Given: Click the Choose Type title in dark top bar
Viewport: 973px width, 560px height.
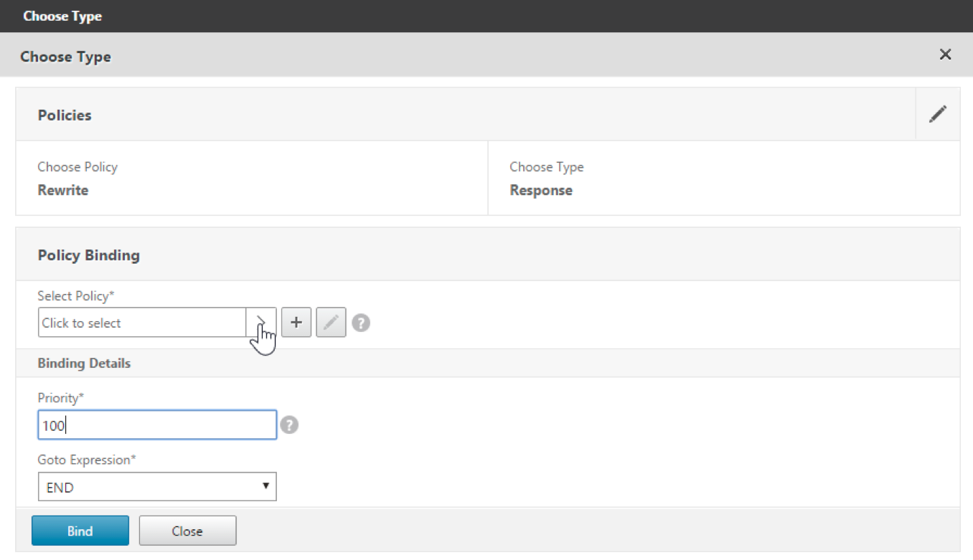Looking at the screenshot, I should [x=62, y=16].
